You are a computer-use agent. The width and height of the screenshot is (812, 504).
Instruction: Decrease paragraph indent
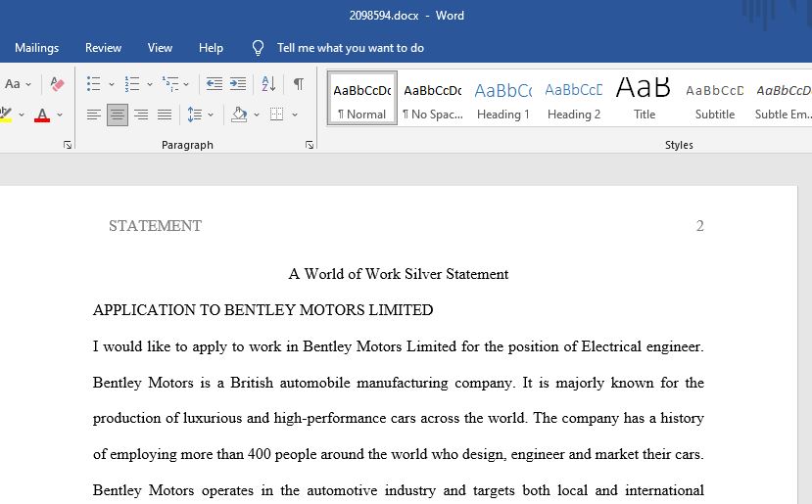(x=214, y=84)
